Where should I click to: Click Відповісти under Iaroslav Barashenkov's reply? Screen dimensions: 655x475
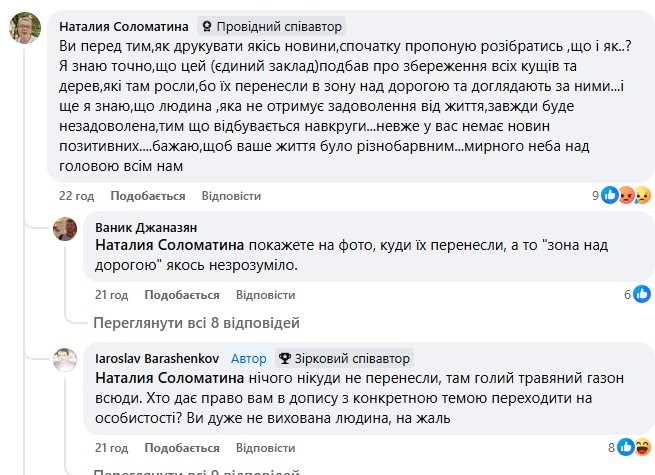click(x=265, y=447)
